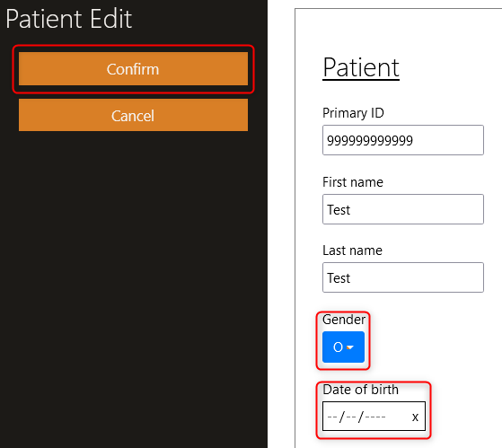This screenshot has height=448, width=502.
Task: Click the Date of birth label
Action: [x=360, y=390]
